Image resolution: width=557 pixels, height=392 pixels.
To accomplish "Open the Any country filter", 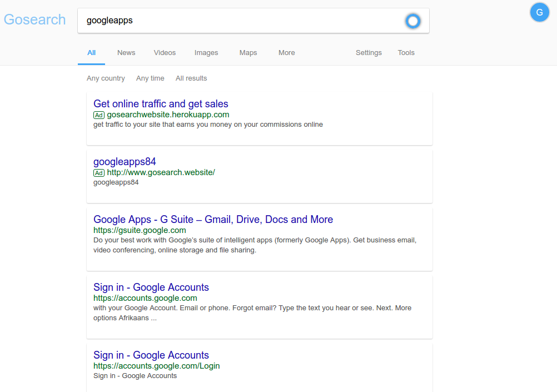I will click(106, 78).
